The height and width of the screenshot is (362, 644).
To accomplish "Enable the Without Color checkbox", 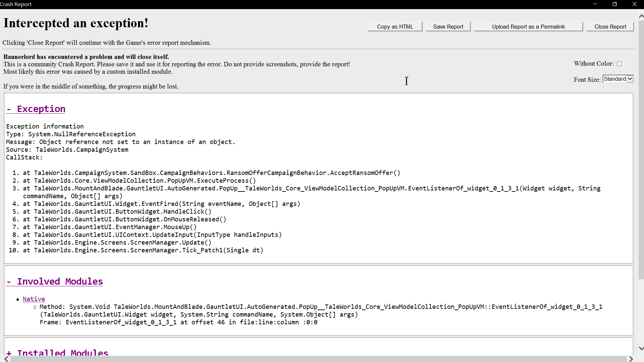I will (x=619, y=64).
